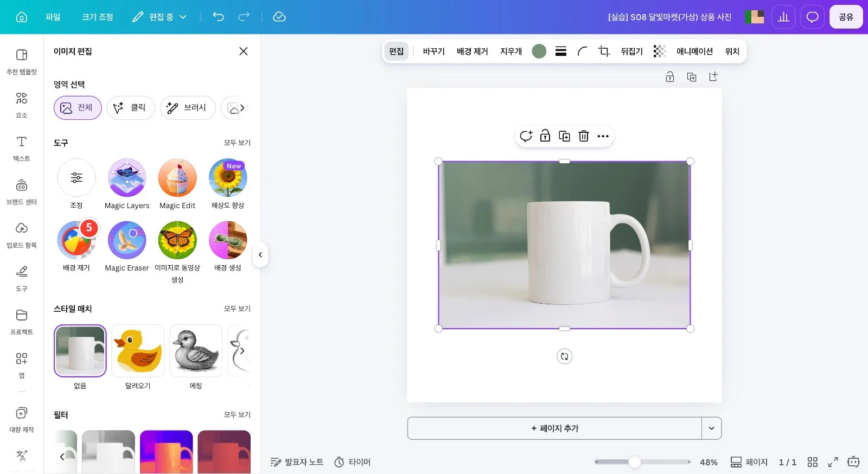
Task: Show more area selection options arrow
Action: tap(242, 108)
